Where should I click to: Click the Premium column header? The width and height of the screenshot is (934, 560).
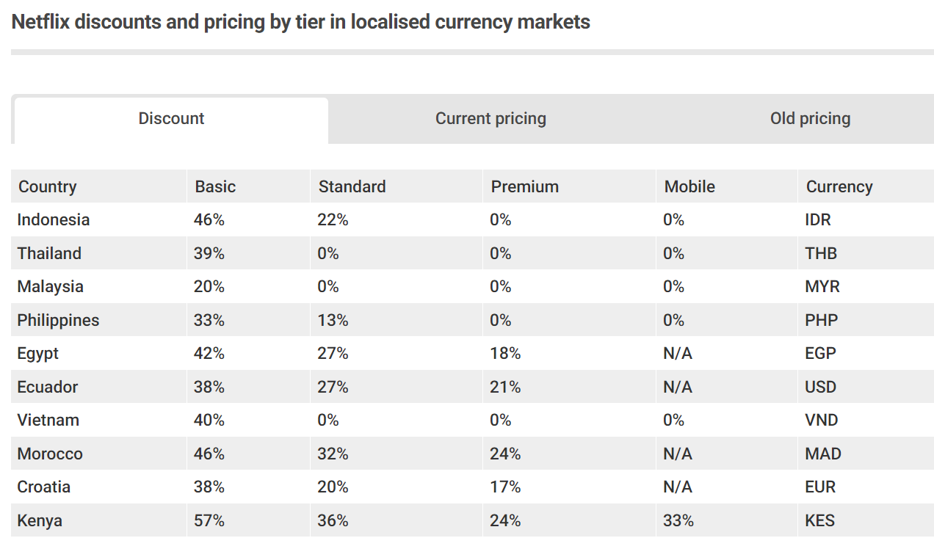pyautogui.click(x=524, y=186)
